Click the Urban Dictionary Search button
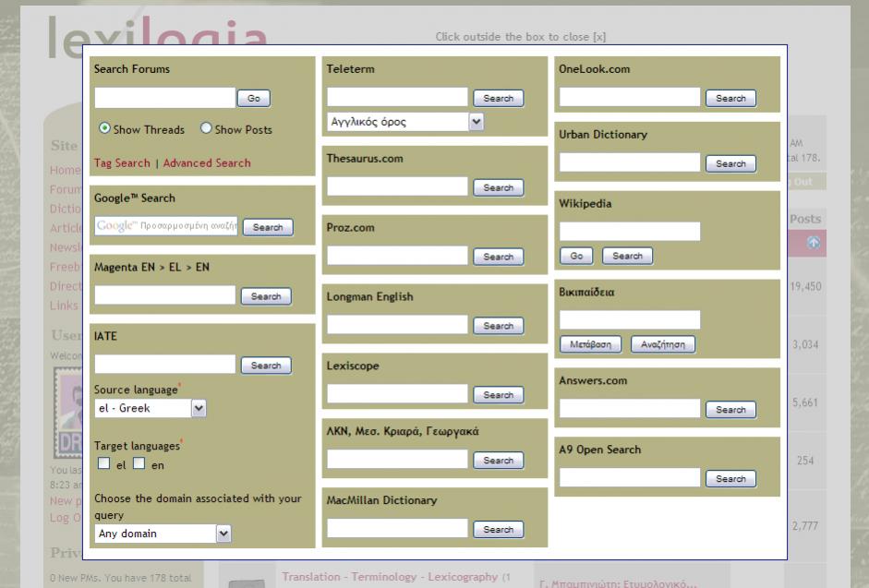 click(730, 163)
